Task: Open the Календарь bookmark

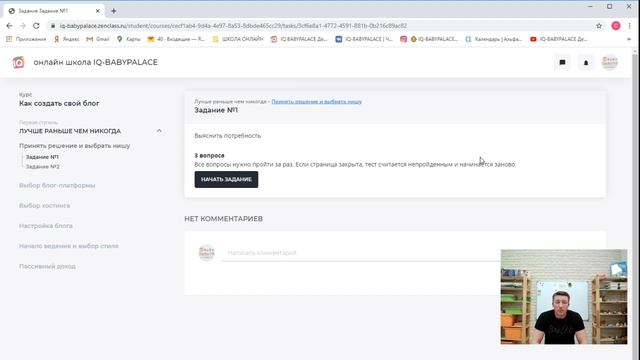Action: coord(493,39)
